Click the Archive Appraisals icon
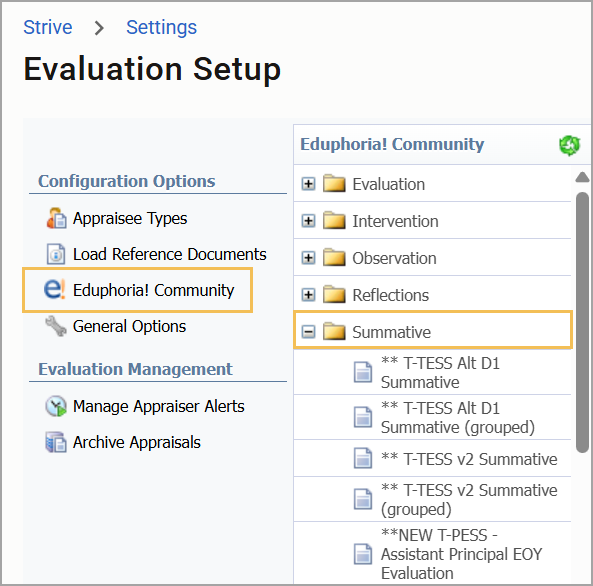Screen dimensions: 593x586 (x=56, y=442)
